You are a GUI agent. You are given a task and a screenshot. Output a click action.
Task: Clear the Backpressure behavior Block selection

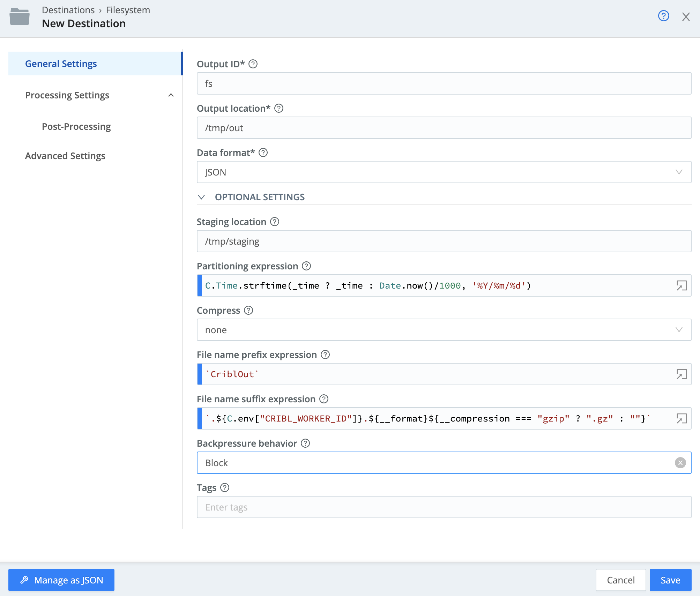coord(680,462)
